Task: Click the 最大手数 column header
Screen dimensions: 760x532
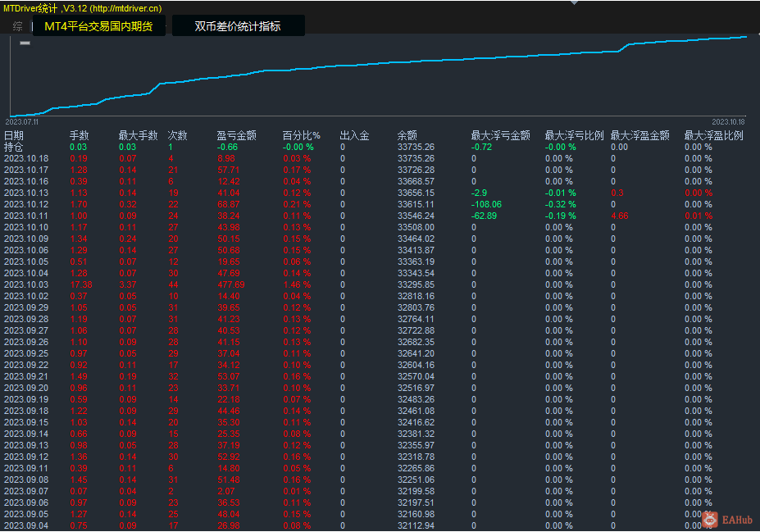Action: (x=138, y=136)
